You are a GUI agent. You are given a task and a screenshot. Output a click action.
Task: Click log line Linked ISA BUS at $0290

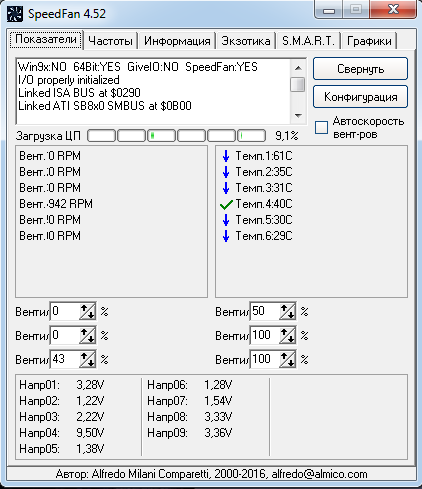(x=79, y=93)
